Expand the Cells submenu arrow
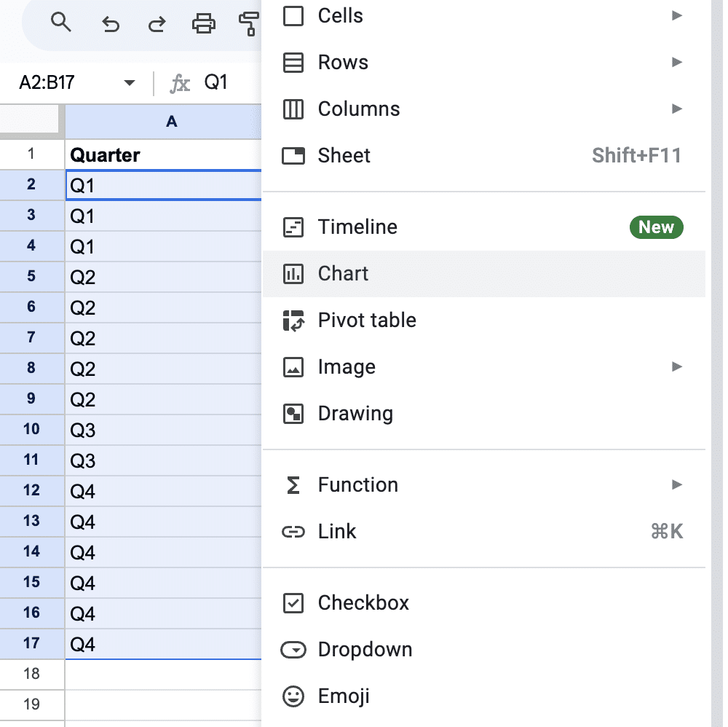The width and height of the screenshot is (728, 727). 677,15
